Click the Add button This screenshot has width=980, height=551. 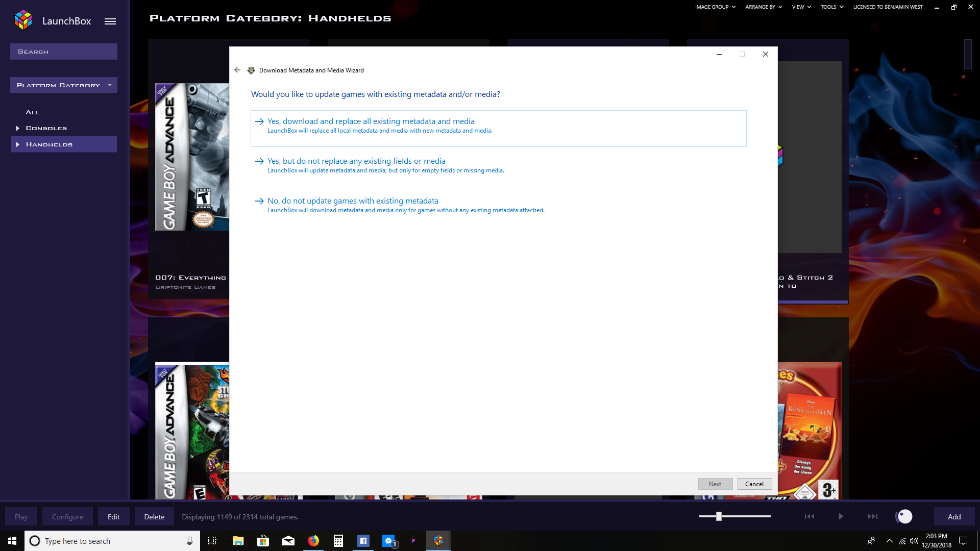click(954, 516)
